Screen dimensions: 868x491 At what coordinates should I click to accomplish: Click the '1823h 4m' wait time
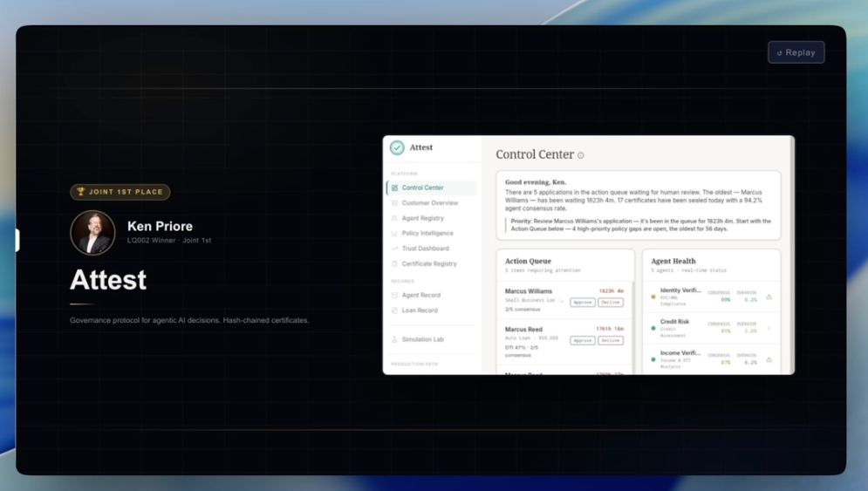tap(612, 291)
